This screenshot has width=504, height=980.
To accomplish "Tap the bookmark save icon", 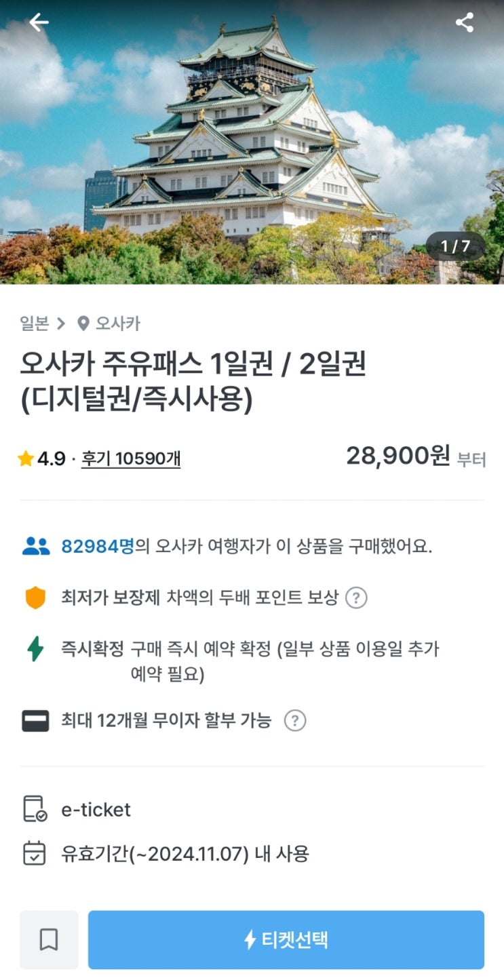I will 49,939.
